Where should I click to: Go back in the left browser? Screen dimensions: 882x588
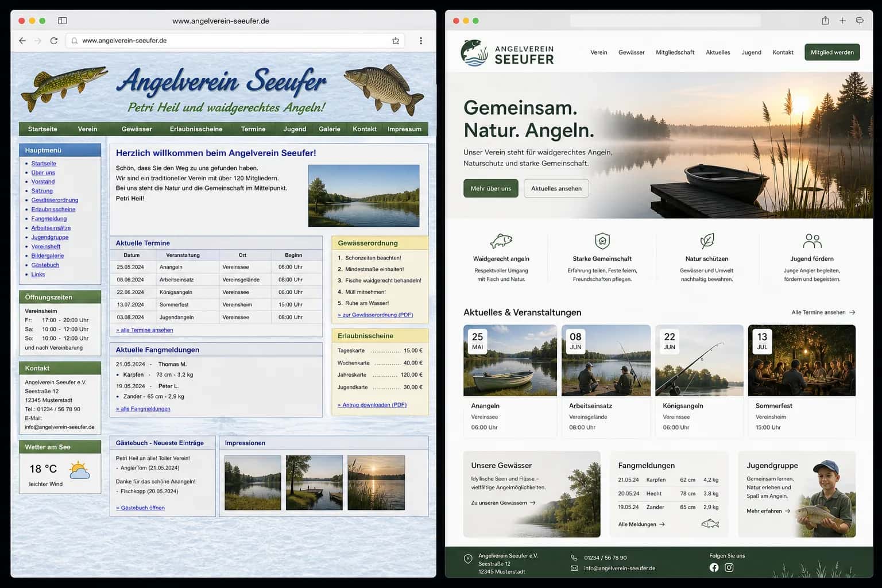click(22, 41)
